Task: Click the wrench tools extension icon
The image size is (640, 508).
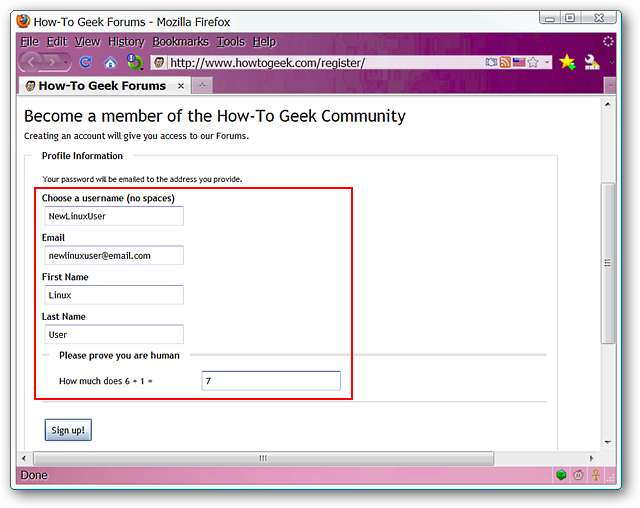Action: point(591,62)
